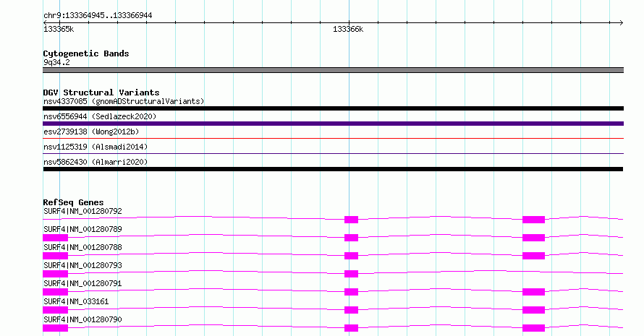Open variant label nsv4337085 (gnomADStructuralVariants)

point(124,101)
